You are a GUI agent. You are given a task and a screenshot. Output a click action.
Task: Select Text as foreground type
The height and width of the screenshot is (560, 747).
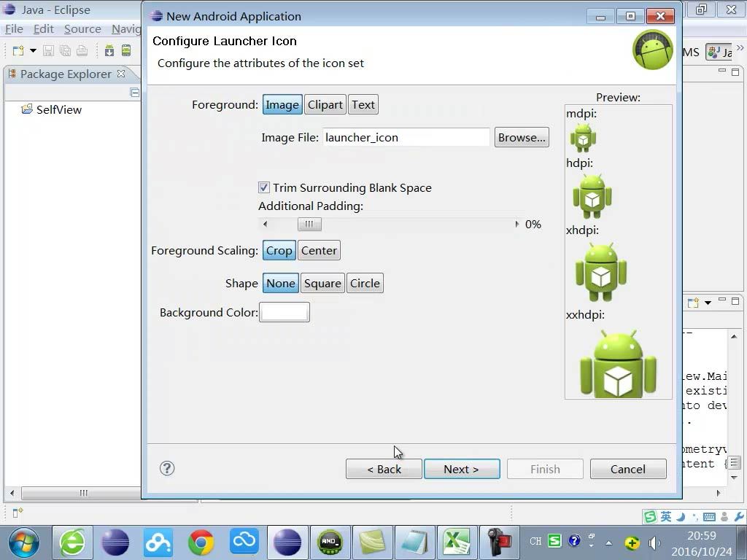(363, 105)
